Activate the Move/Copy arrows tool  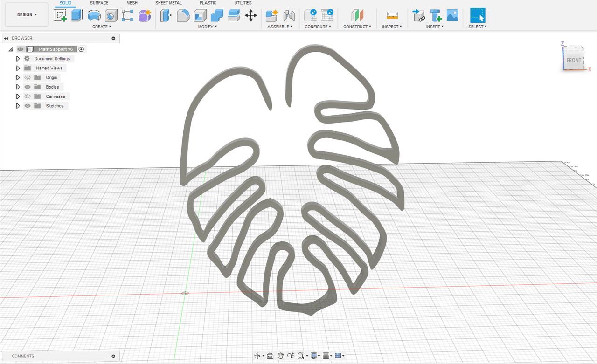(x=251, y=15)
